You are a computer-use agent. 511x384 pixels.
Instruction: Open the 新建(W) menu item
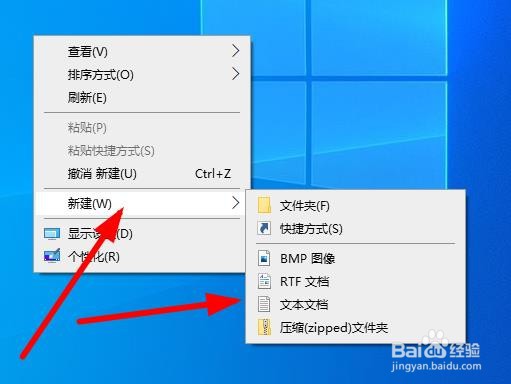click(142, 203)
